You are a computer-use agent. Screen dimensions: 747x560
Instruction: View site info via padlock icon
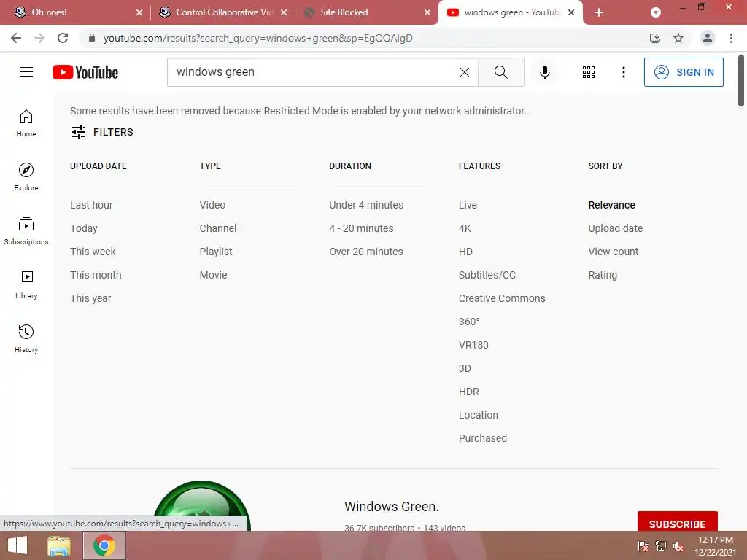point(92,38)
